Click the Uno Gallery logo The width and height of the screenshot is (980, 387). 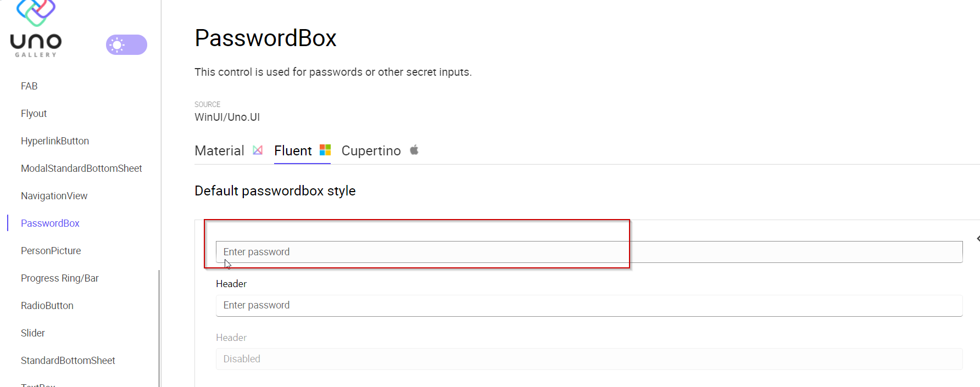pos(35,27)
